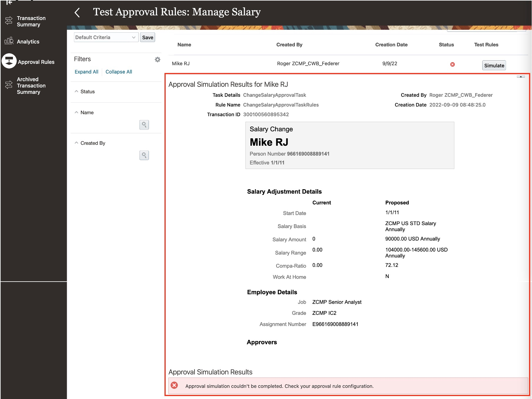Open the Default Criteria dropdown
This screenshot has width=532, height=399.
pos(106,37)
